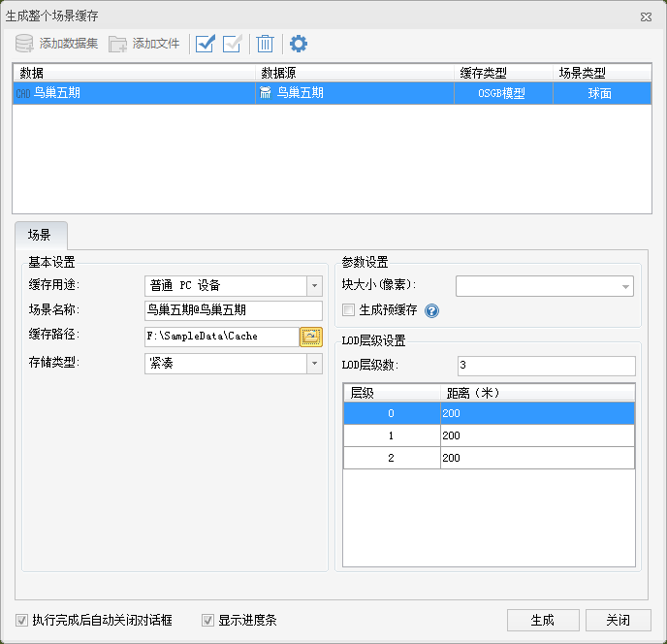This screenshot has height=644, width=667.
Task: Click the browse folder button for cache path
Action: (310, 337)
